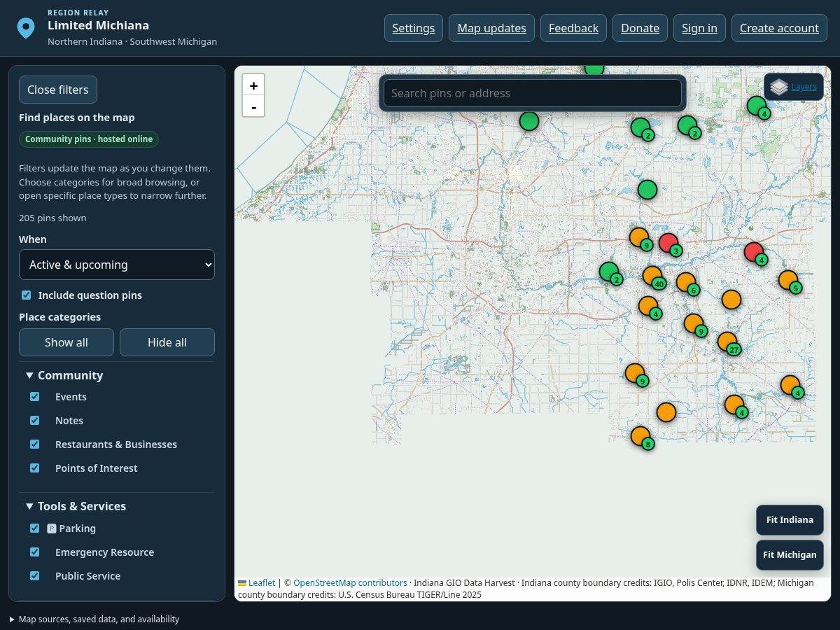Screen dimensions: 840x630
Task: Click the single orange pin above the 8 cluster
Action: click(666, 412)
